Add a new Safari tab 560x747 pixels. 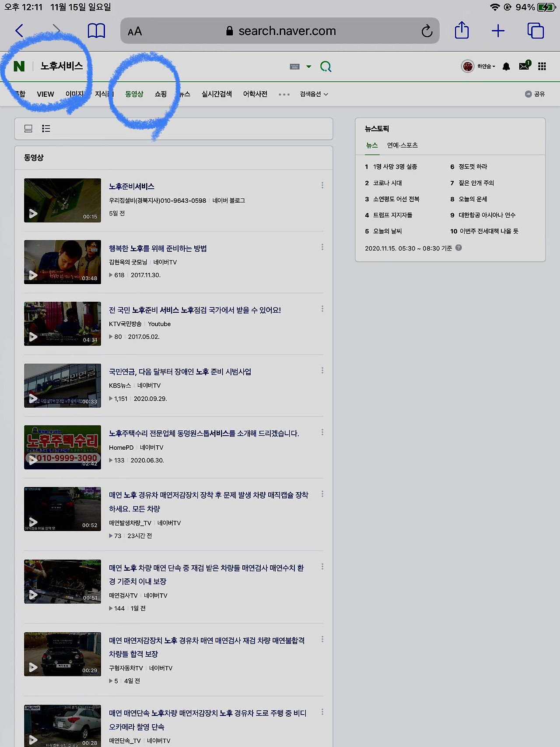tap(498, 31)
